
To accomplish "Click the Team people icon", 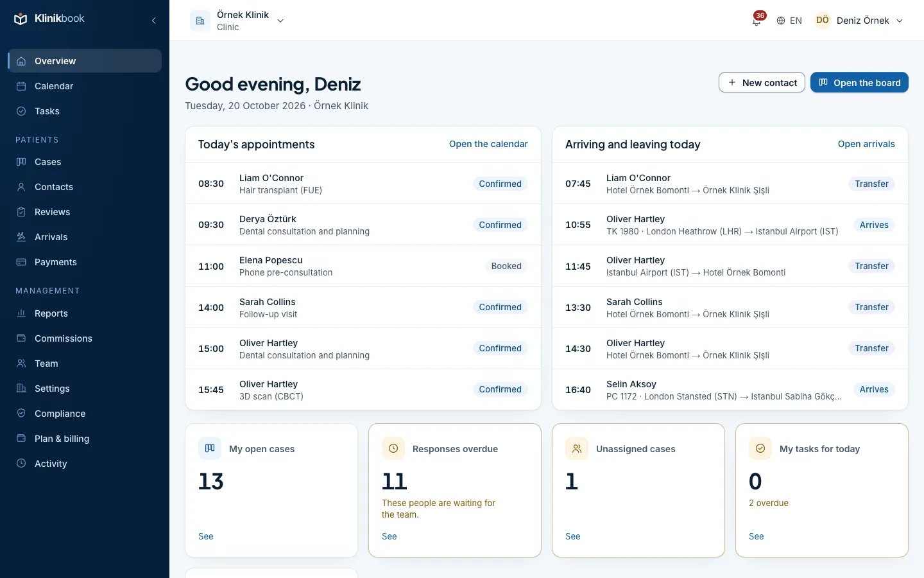I will point(21,363).
